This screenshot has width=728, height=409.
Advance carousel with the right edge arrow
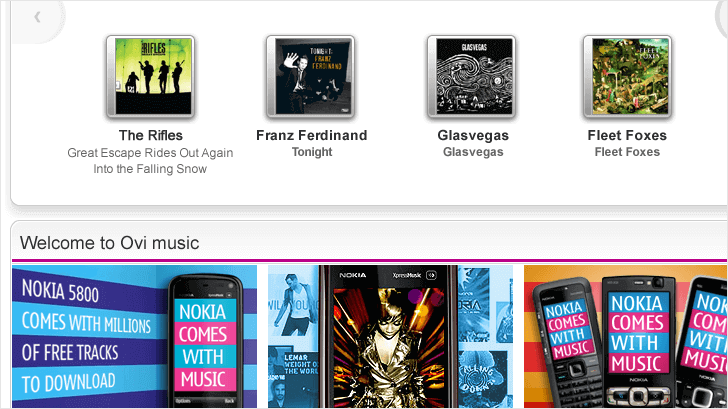point(722,18)
